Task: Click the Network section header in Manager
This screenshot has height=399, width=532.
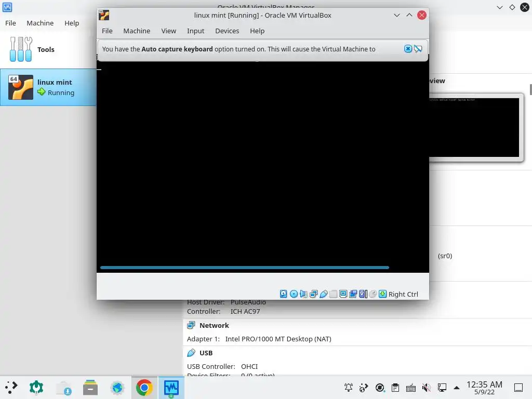Action: pos(214,325)
